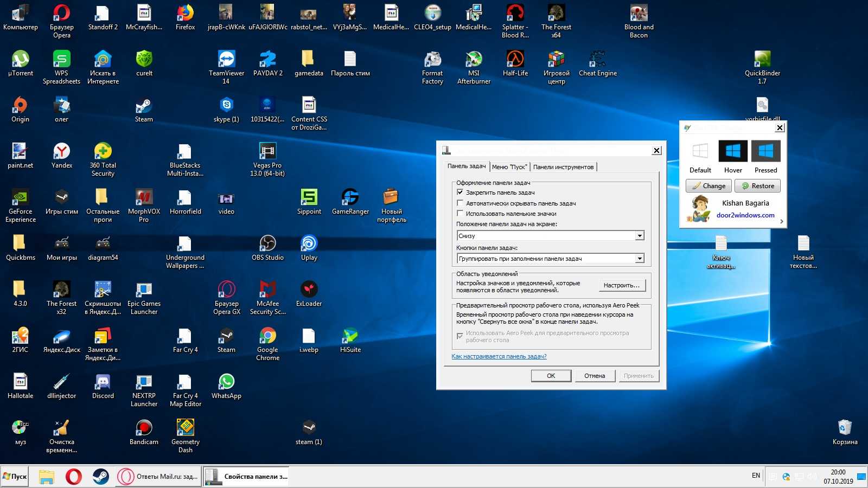Viewport: 868px width, 488px height.
Task: Switch to the Панель задач tab
Action: pos(467,166)
